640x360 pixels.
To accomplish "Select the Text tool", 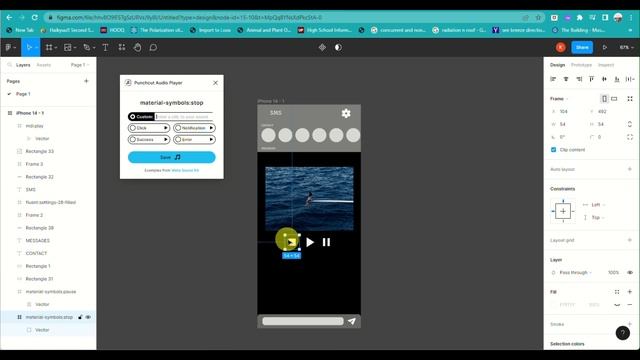I will [105, 47].
